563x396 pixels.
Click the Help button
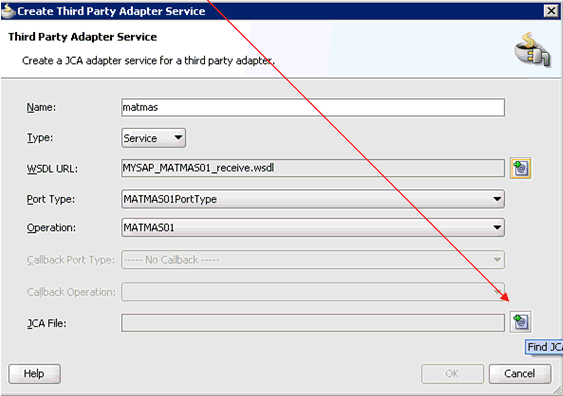click(x=34, y=374)
